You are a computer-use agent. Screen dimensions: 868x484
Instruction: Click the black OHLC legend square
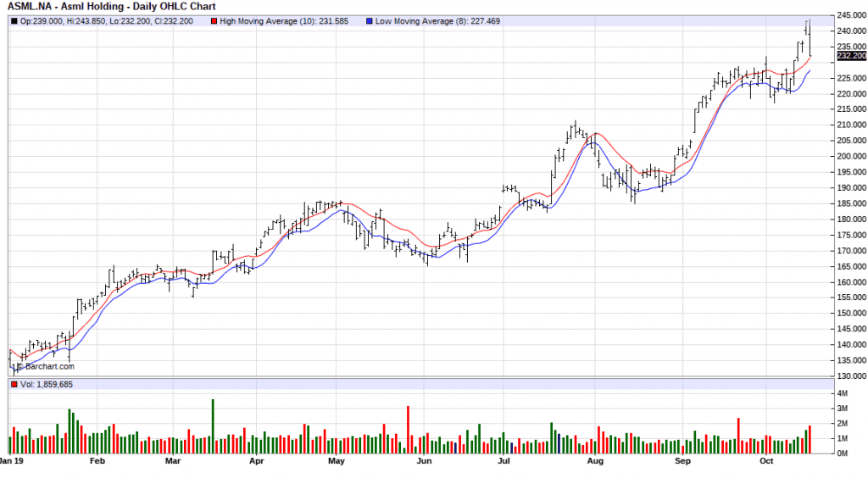click(13, 21)
